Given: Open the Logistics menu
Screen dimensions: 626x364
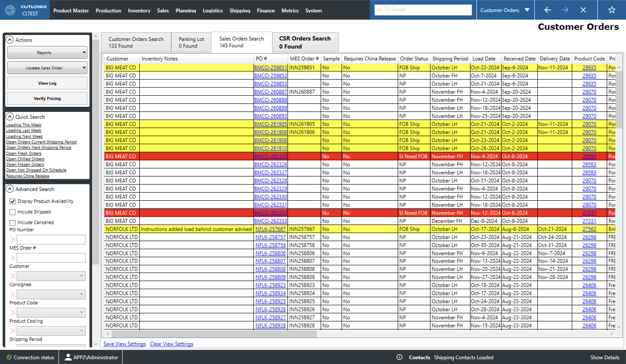Looking at the screenshot, I should click(x=212, y=11).
